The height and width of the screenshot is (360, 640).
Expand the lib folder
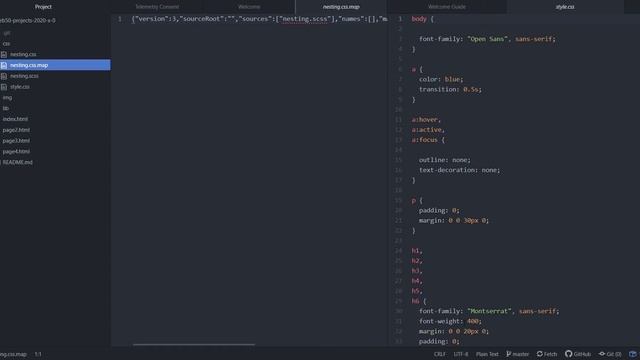pos(6,108)
